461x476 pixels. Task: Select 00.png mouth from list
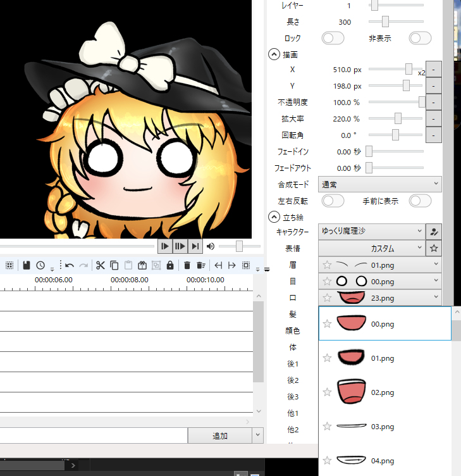pos(385,323)
